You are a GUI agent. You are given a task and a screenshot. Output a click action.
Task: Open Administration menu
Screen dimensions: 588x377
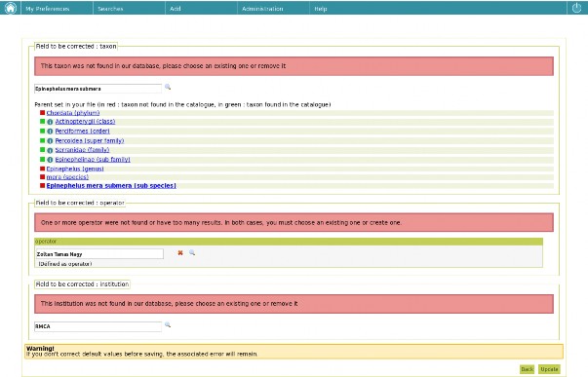(262, 9)
